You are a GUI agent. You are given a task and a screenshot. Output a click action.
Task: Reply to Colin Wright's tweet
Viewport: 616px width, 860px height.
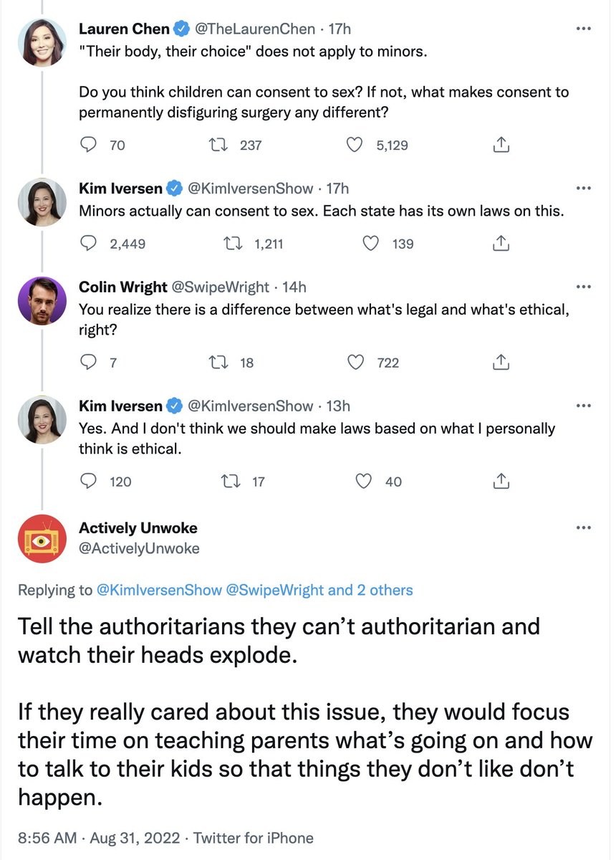[89, 363]
